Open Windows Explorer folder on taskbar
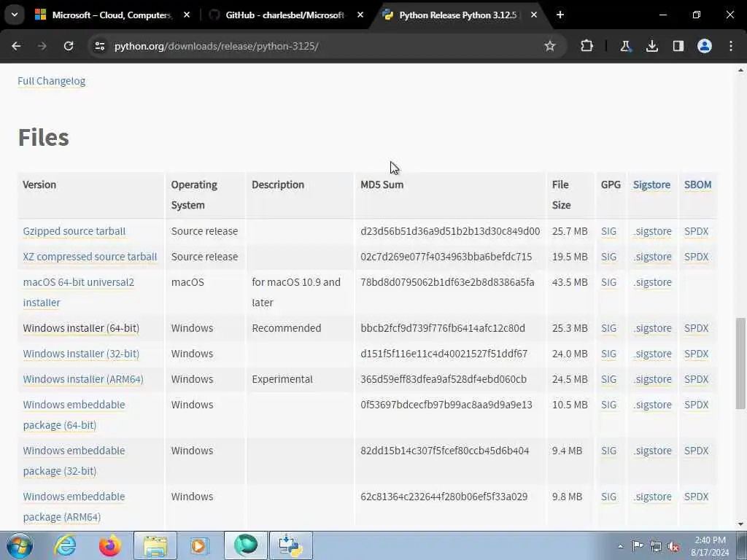 click(x=155, y=545)
